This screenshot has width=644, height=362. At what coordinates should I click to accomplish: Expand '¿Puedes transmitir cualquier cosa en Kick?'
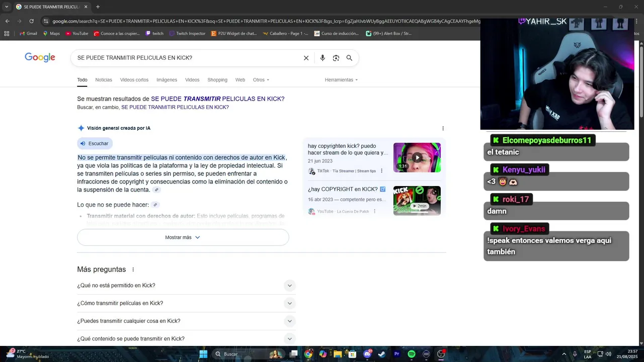click(x=186, y=321)
